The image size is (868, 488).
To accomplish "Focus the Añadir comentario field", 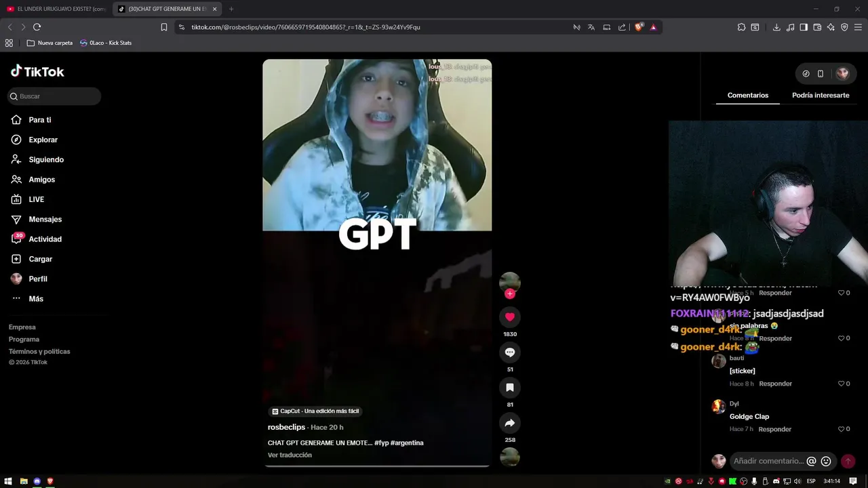I will click(768, 461).
